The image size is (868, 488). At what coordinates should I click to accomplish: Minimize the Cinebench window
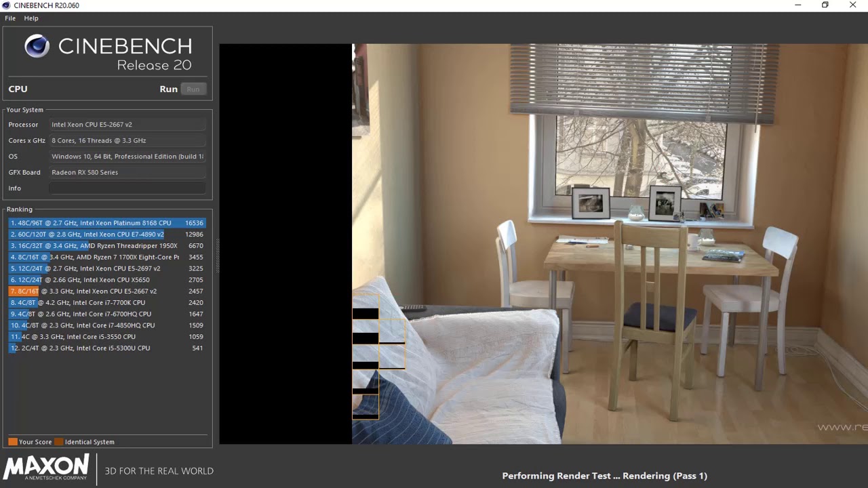[x=798, y=5]
